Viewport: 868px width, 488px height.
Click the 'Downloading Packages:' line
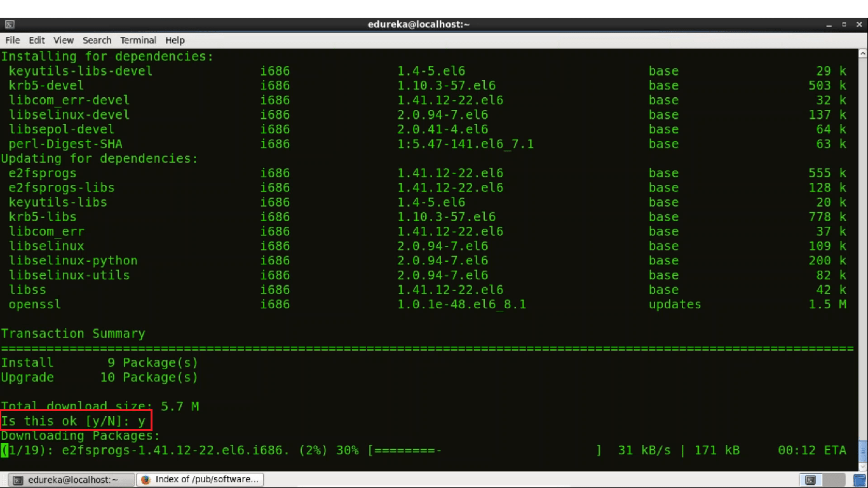tap(81, 437)
